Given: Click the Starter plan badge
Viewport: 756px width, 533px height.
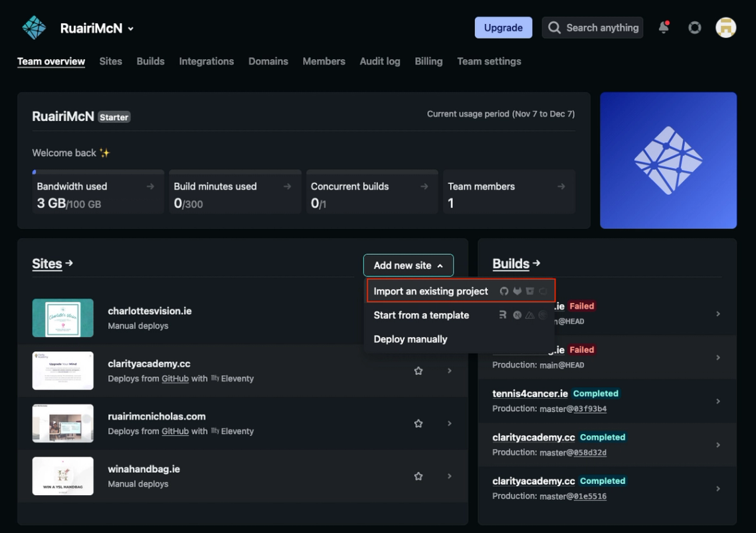Looking at the screenshot, I should (x=114, y=117).
